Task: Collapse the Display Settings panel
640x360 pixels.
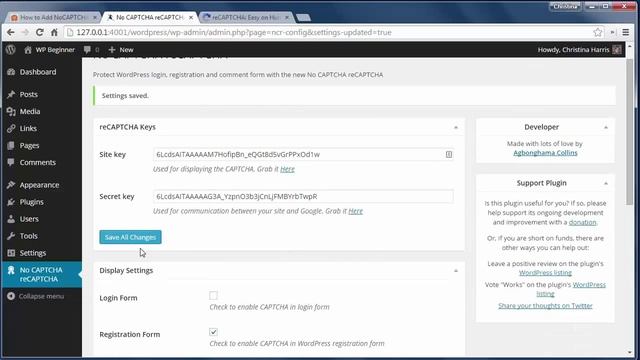Action: coord(456,271)
